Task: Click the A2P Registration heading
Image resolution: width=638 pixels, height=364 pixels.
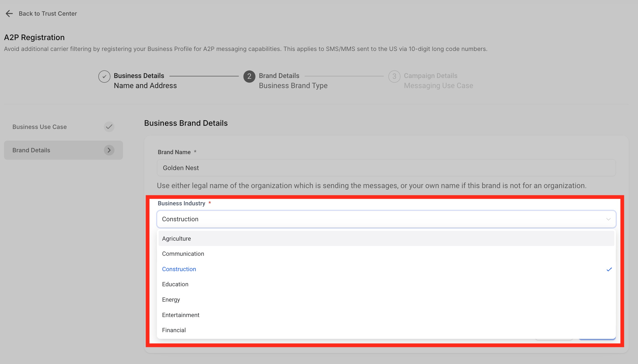Action: [34, 37]
